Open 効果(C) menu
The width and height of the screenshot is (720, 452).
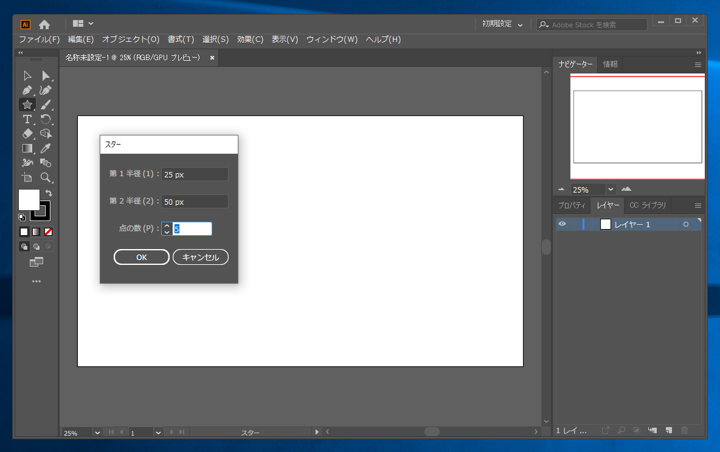click(250, 40)
